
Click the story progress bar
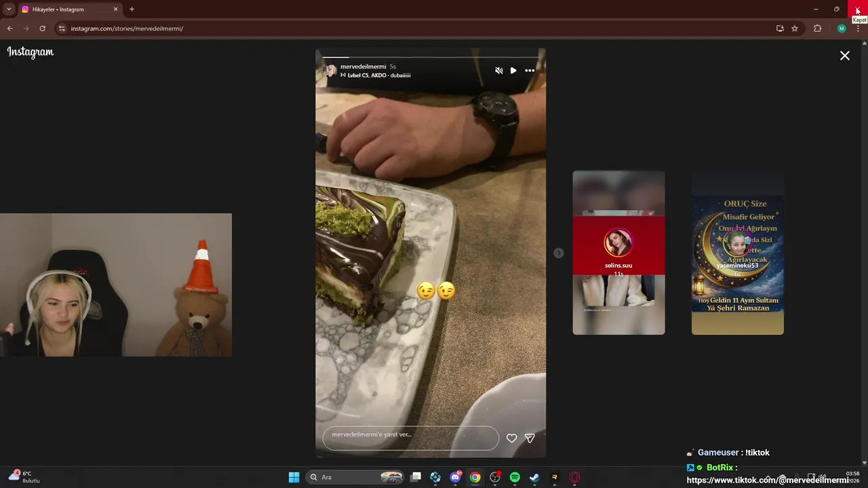[431, 57]
